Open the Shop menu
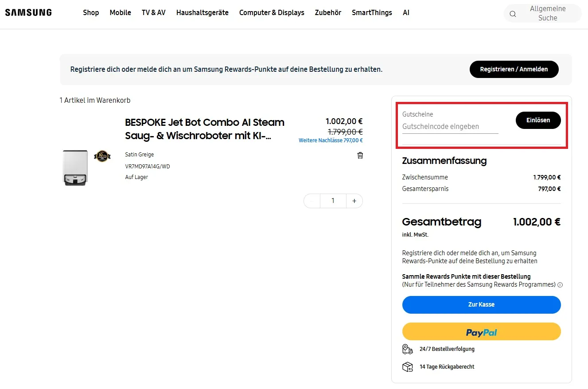 [x=91, y=12]
